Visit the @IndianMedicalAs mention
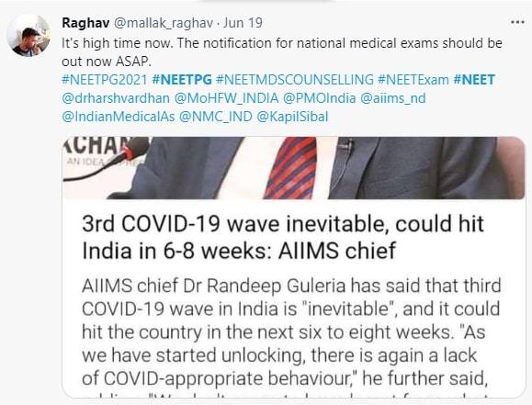532x405 pixels. tap(119, 117)
